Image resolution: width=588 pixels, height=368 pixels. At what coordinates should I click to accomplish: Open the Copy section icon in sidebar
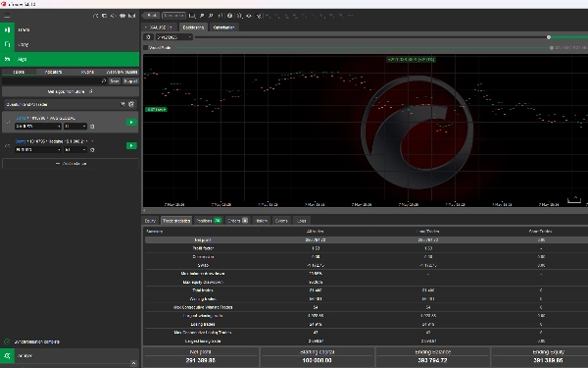(7, 44)
